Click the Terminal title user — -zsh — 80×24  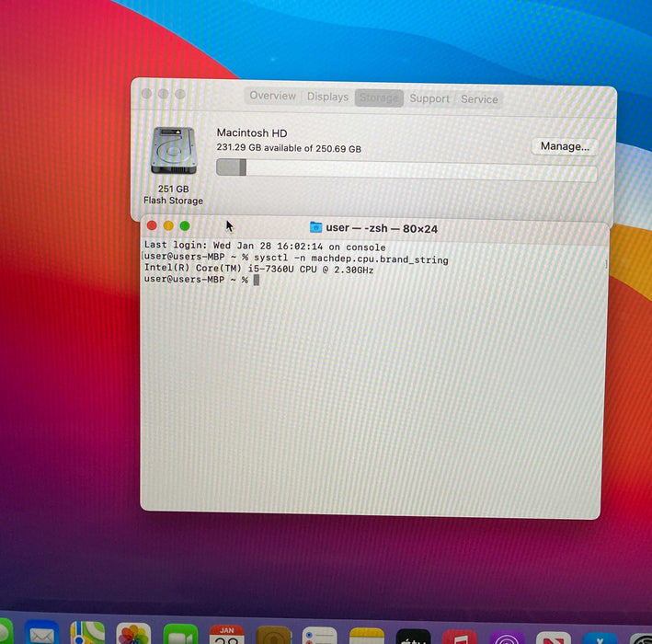(x=382, y=228)
